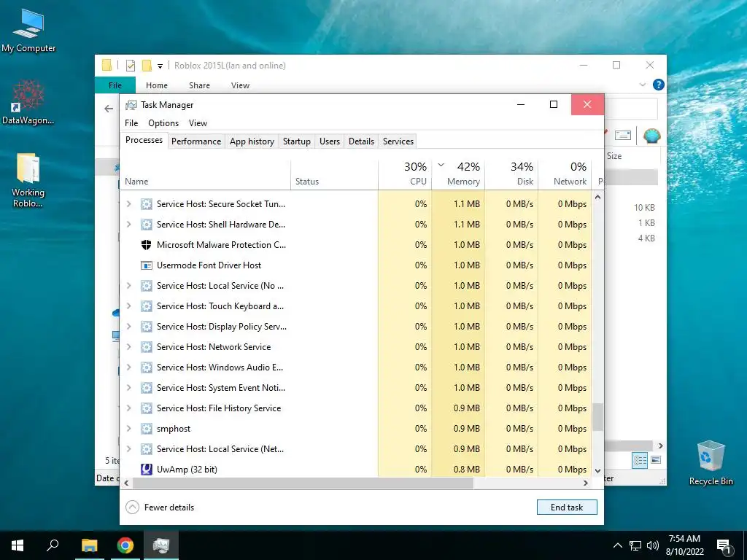Switch Explorer to large icons view
Screen dimensions: 747x560
(656, 460)
